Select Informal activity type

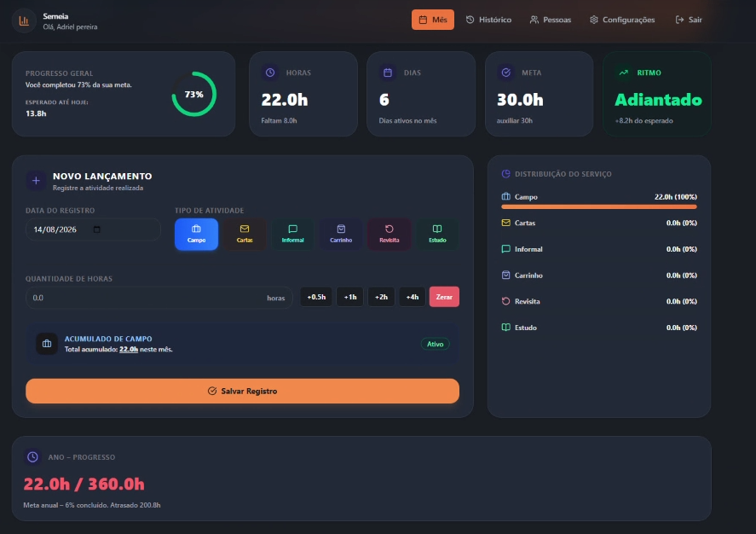click(292, 234)
